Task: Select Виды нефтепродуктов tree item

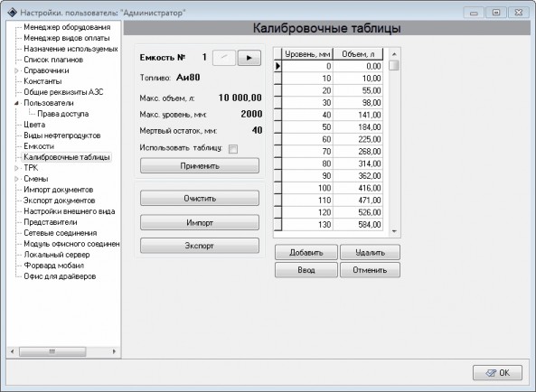Action: coord(61,135)
